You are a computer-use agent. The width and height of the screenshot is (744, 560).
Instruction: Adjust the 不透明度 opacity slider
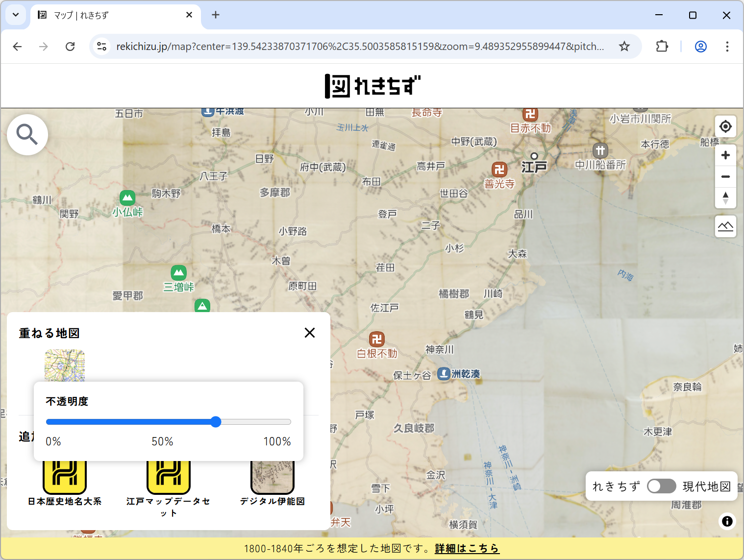point(216,422)
